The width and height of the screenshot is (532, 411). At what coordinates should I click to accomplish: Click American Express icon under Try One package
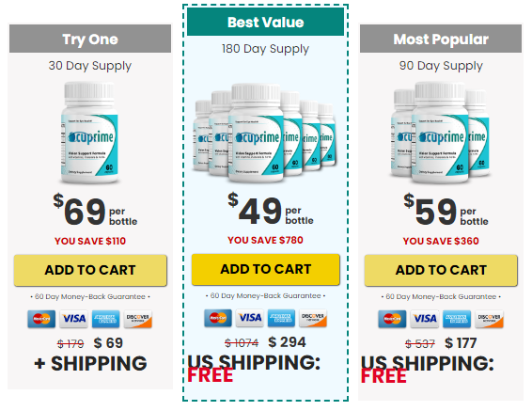click(x=106, y=319)
